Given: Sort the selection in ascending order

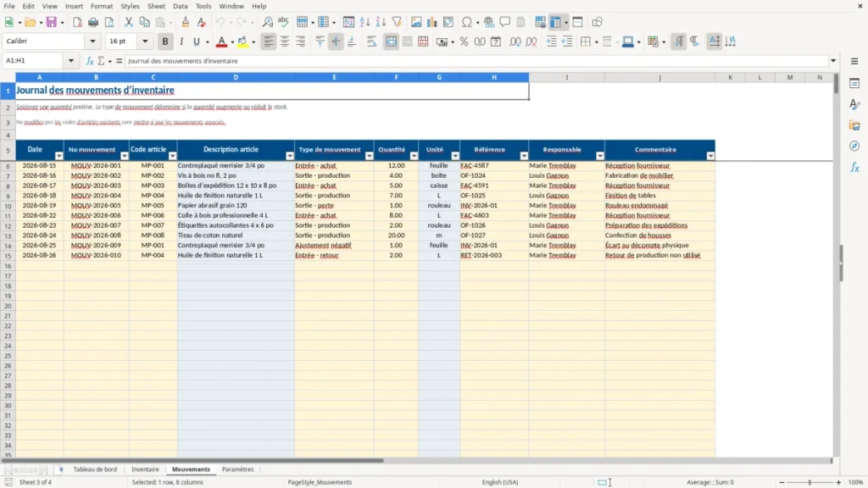Looking at the screenshot, I should [x=364, y=22].
